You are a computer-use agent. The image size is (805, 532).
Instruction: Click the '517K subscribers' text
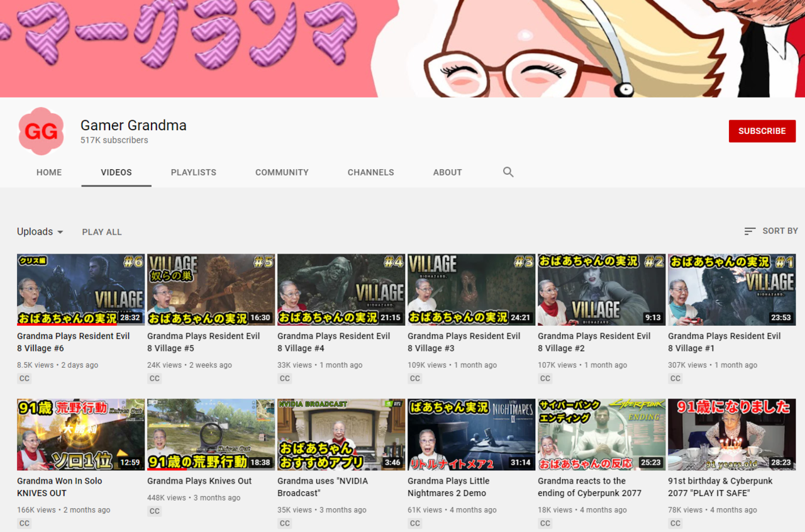[114, 140]
